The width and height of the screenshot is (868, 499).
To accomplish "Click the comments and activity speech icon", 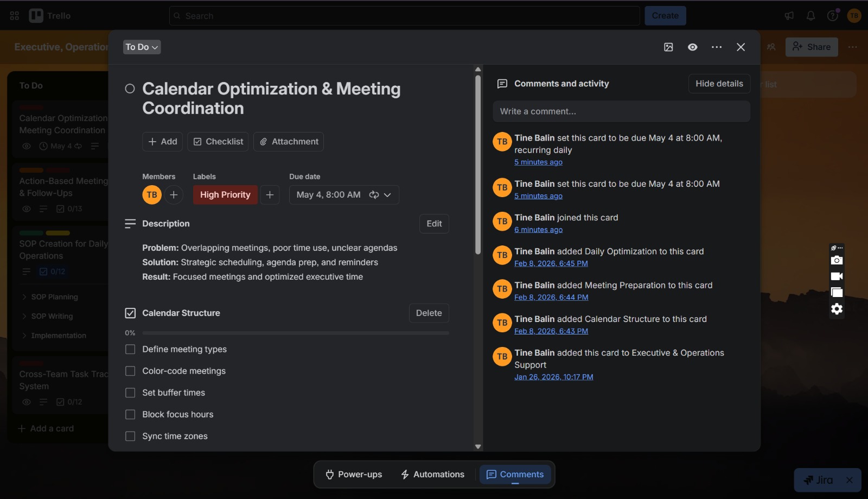I will (x=502, y=84).
